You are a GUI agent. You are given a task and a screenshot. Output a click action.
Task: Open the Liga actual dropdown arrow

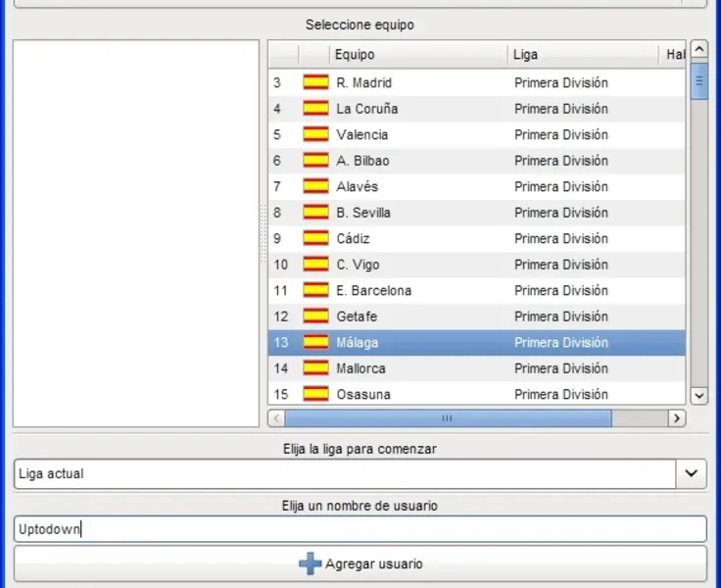(691, 473)
